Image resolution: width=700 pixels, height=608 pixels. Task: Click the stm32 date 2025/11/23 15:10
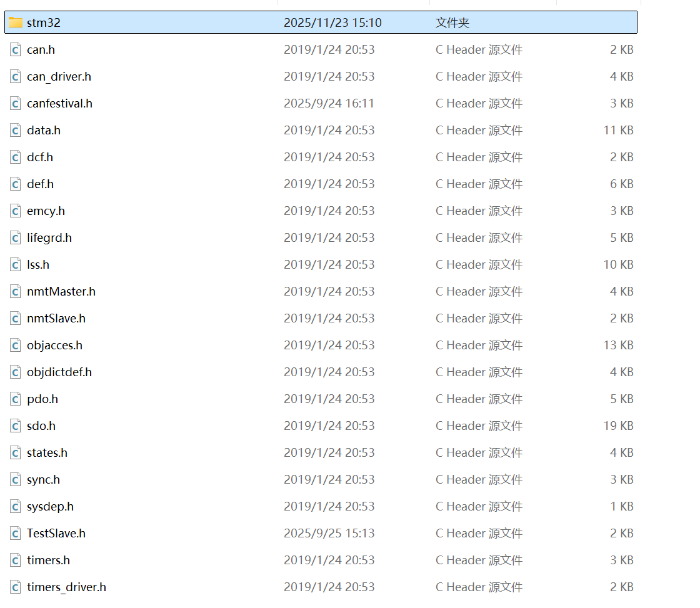[332, 22]
